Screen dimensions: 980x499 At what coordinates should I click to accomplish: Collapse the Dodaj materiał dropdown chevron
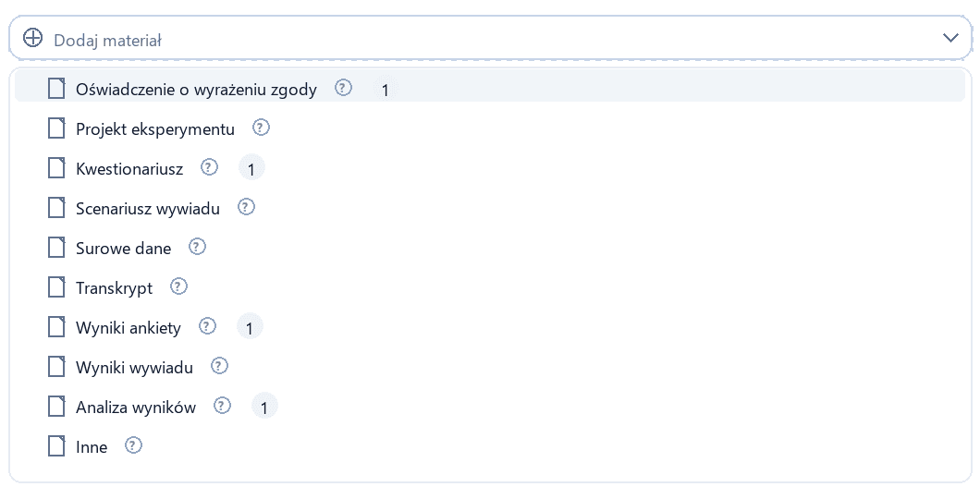coord(950,38)
